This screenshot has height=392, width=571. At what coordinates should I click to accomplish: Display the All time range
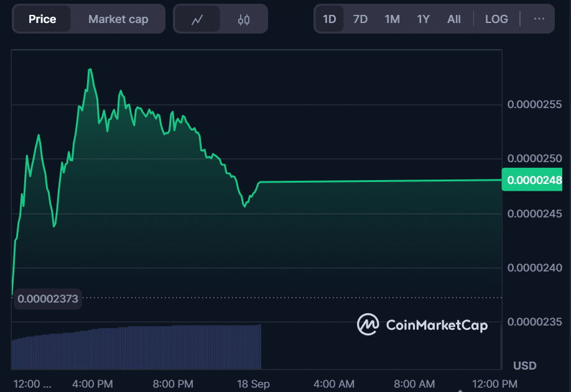[454, 19]
